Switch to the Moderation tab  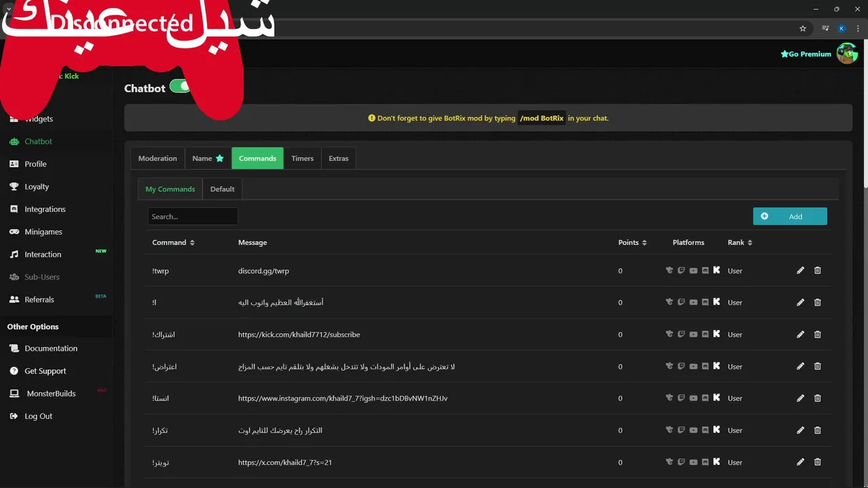(x=157, y=158)
